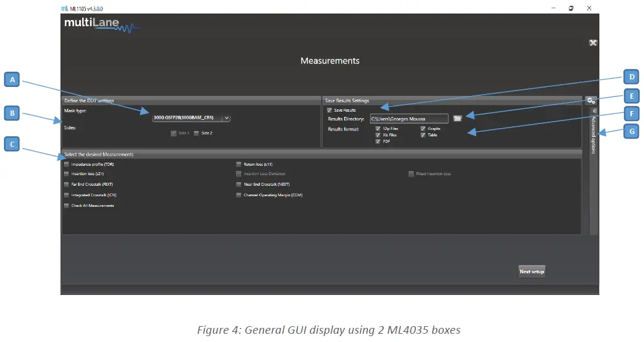Uncheck the Graphs results format
This screenshot has height=342, width=644.
pos(423,129)
